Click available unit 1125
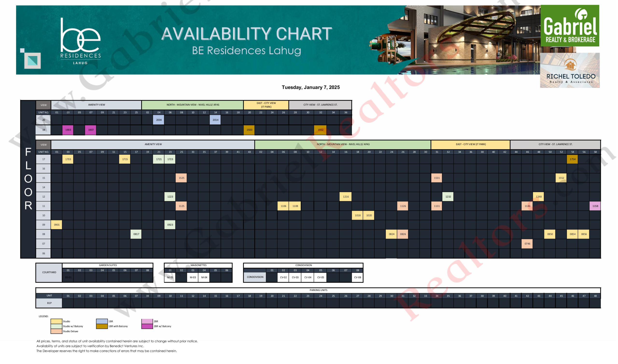 click(x=181, y=206)
